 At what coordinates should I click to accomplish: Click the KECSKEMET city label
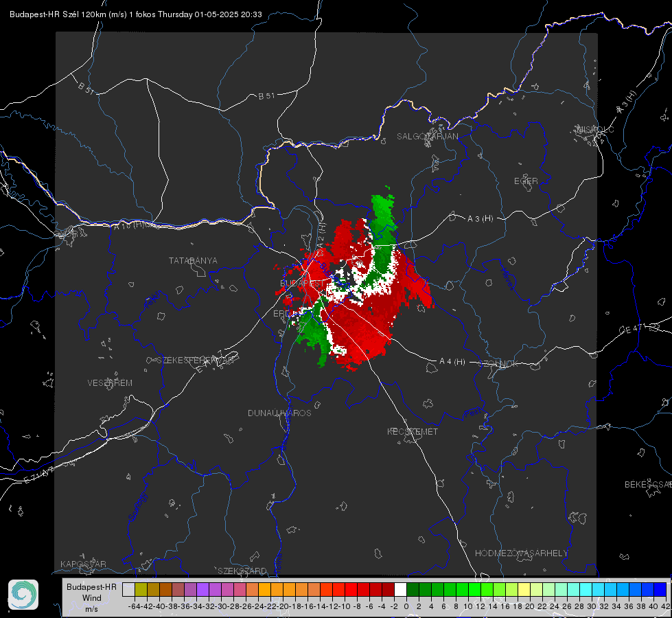[413, 432]
